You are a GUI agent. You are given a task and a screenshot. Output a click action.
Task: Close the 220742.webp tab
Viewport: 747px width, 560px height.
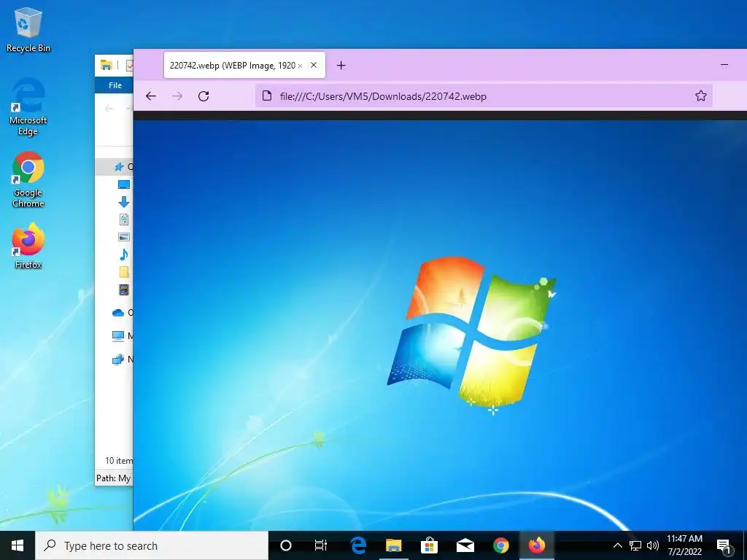[x=314, y=65]
